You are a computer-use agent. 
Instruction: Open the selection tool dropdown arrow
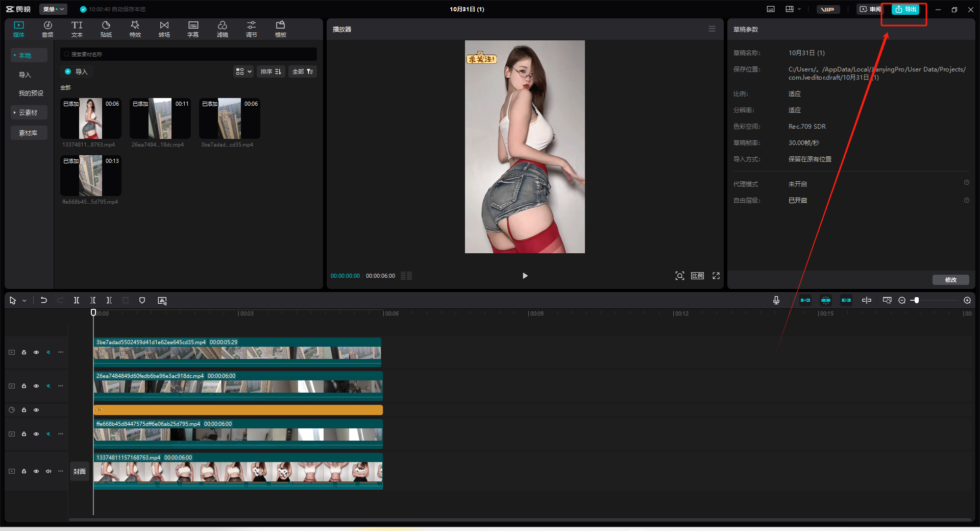[24, 301]
